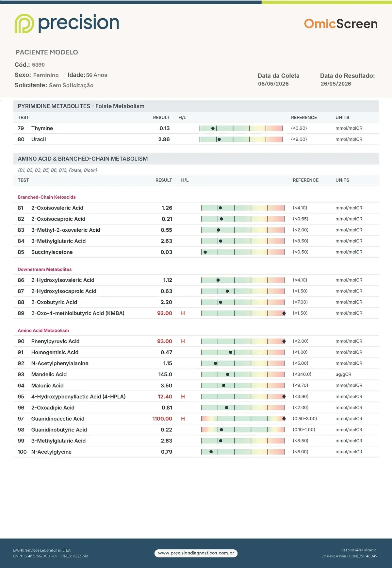
Task: Click the Malonic Acid test name
Action: tap(47, 386)
